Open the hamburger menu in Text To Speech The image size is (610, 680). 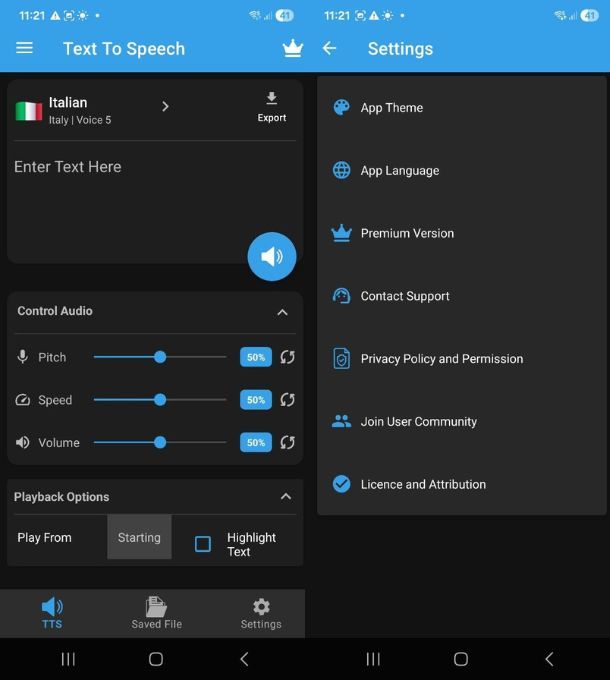[x=24, y=48]
